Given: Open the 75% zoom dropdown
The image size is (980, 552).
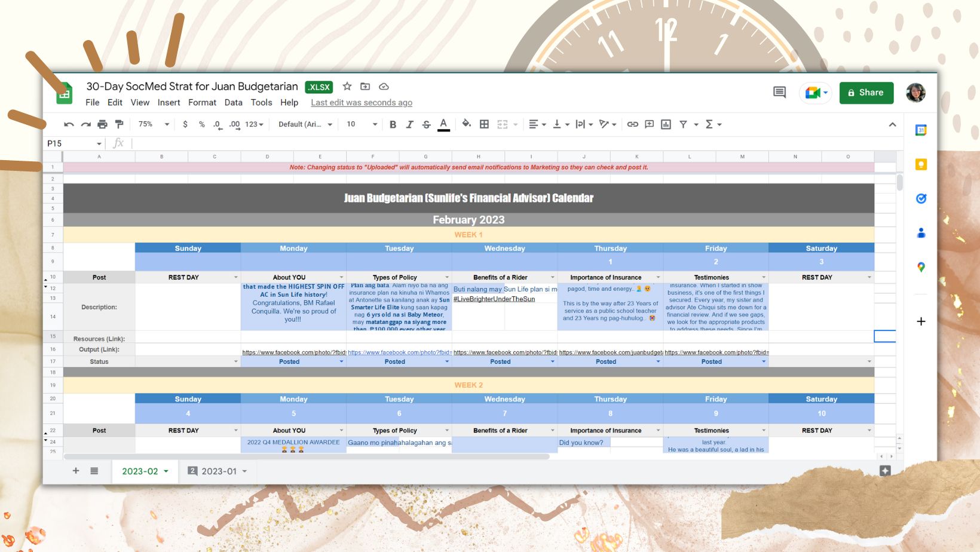Looking at the screenshot, I should click(x=154, y=124).
